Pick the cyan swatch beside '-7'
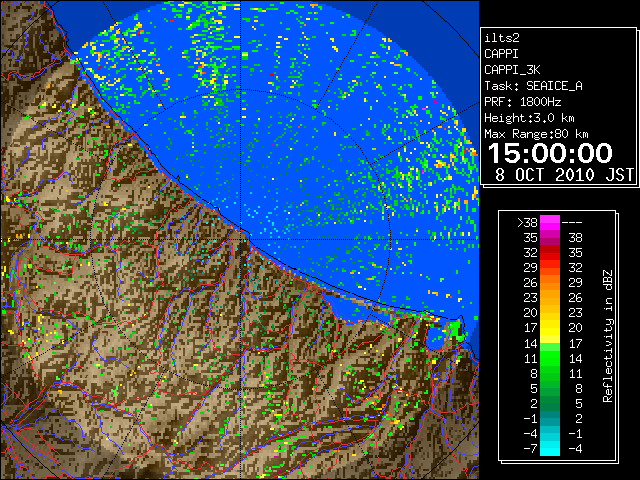Viewport: 640px width, 480px height. click(550, 449)
